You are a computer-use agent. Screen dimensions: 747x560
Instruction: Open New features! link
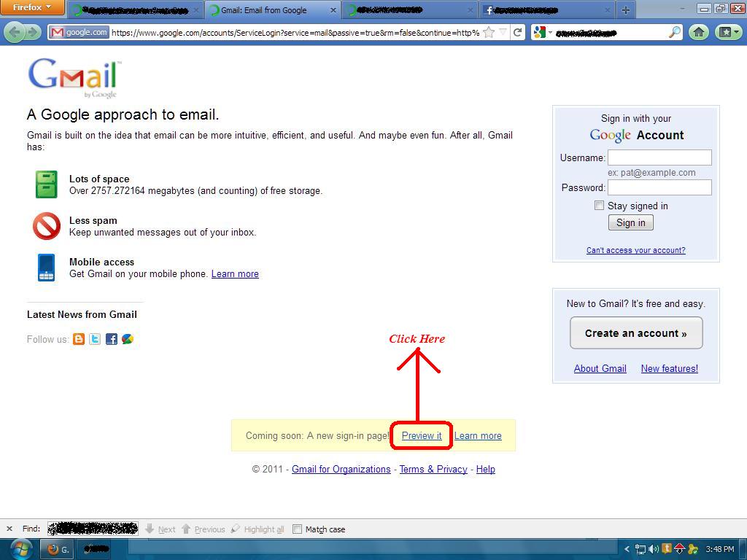670,368
